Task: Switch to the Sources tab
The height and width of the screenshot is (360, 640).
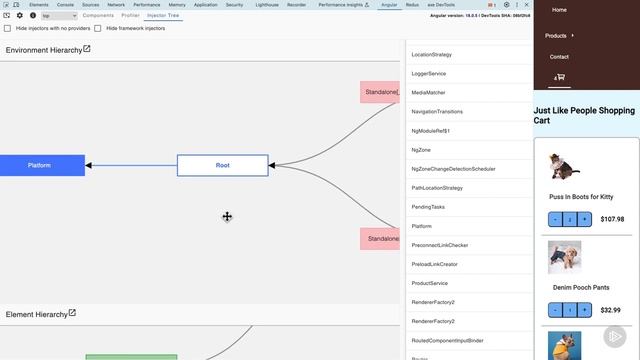Action: 91,5
